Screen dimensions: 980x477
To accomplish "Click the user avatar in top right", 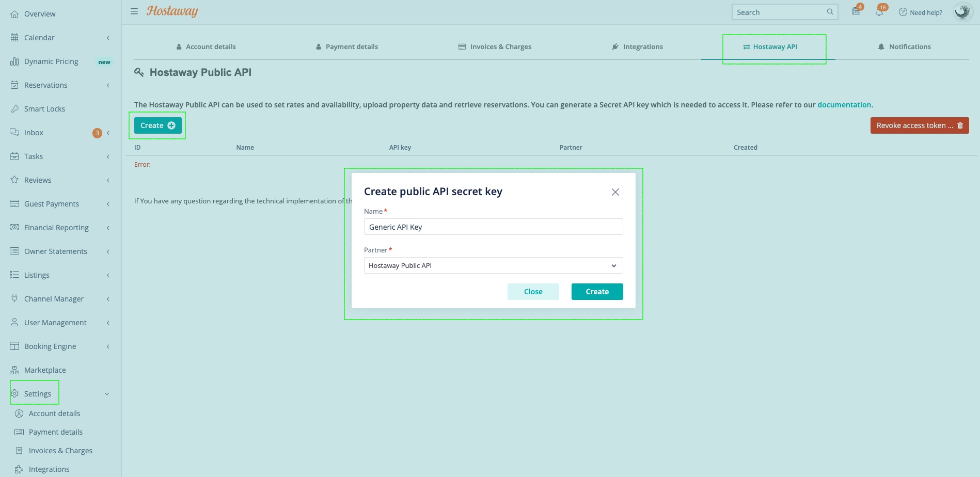I will click(962, 11).
